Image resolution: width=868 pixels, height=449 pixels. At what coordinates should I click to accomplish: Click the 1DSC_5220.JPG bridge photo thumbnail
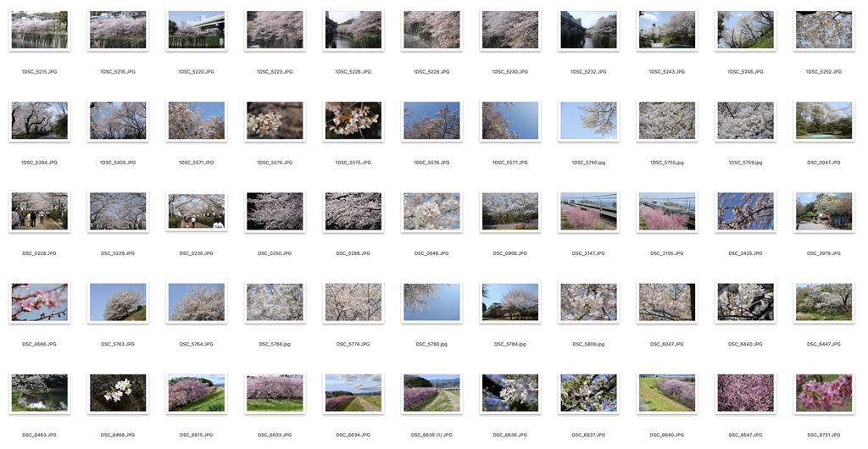point(197,30)
